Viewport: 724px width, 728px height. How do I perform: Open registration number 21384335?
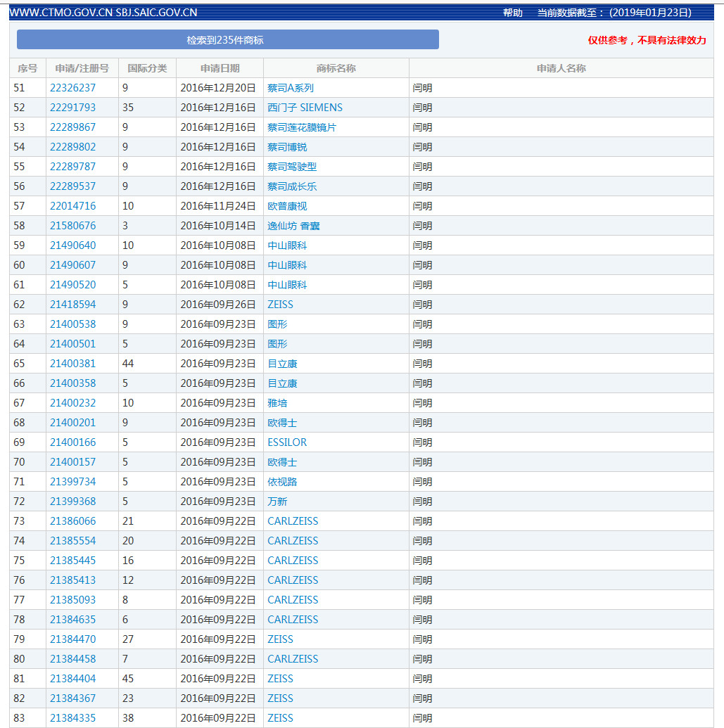(x=73, y=717)
